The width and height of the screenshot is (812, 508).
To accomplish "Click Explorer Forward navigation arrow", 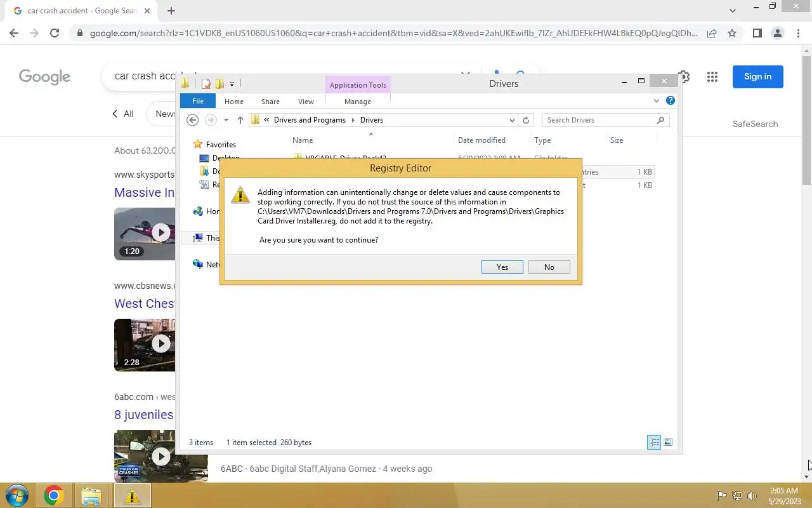I will point(211,120).
